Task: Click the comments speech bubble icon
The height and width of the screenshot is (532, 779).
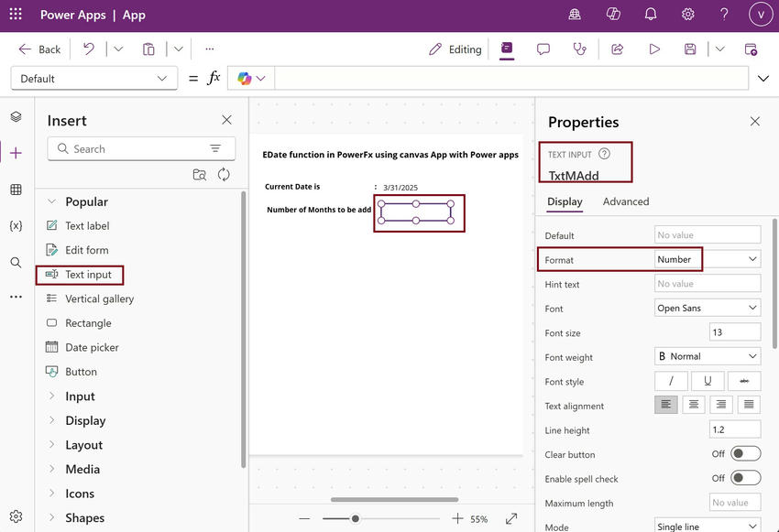Action: (543, 49)
